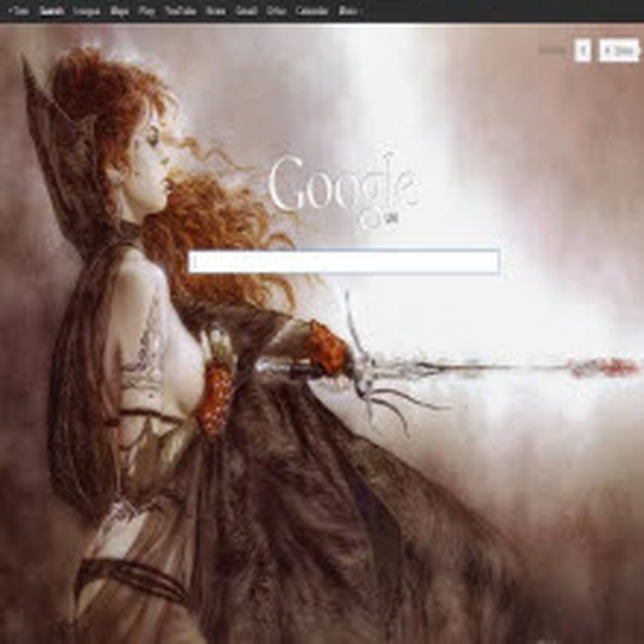Open Play from the navigation bar
This screenshot has width=644, height=644.
(x=146, y=11)
